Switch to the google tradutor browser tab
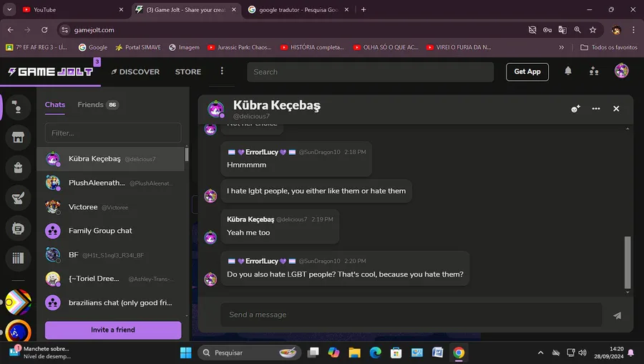 coord(299,9)
